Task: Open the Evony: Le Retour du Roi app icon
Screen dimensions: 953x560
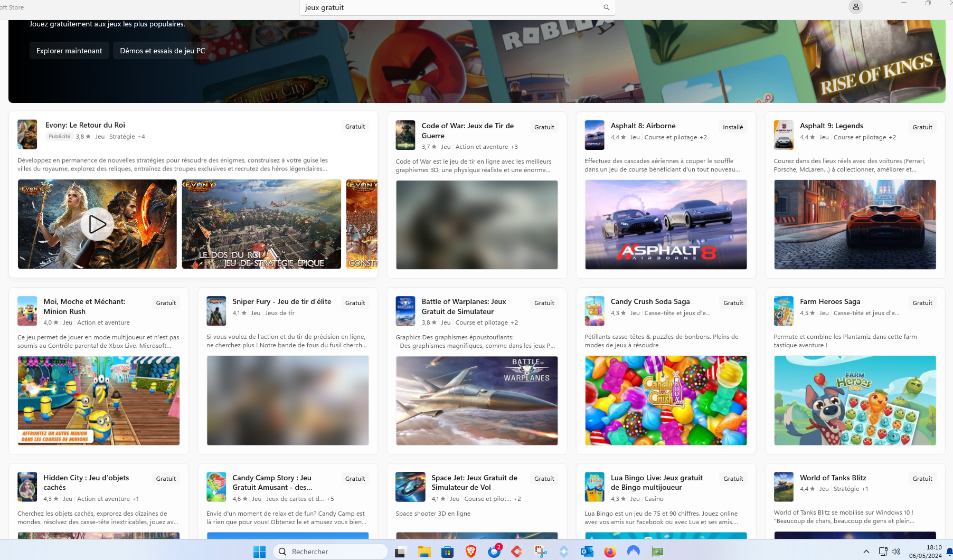Action: click(27, 134)
